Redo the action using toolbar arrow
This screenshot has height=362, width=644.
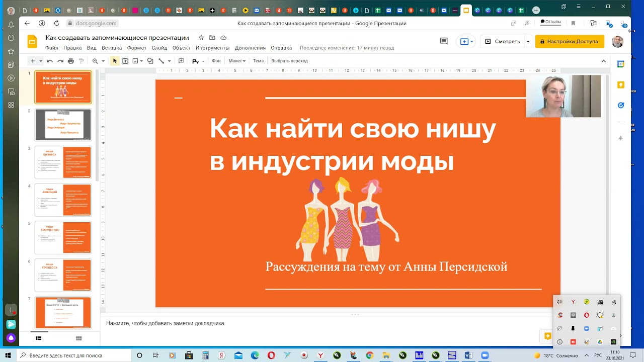[60, 61]
